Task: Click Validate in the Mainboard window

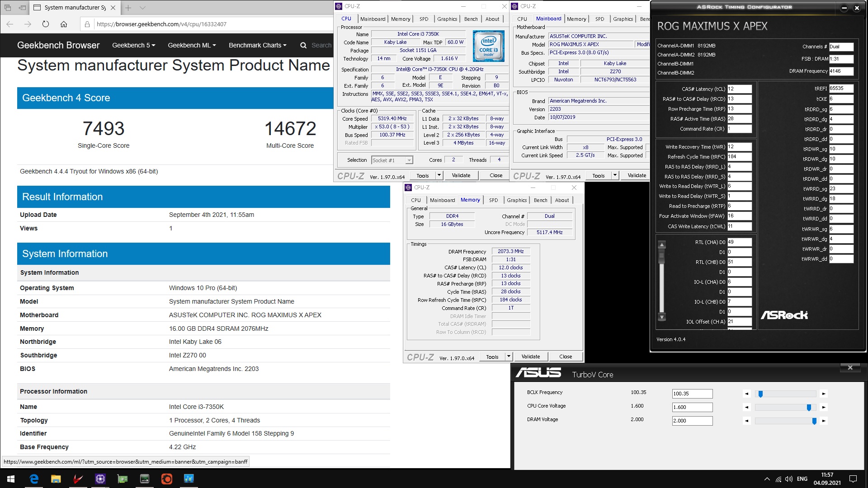Action: coord(637,175)
